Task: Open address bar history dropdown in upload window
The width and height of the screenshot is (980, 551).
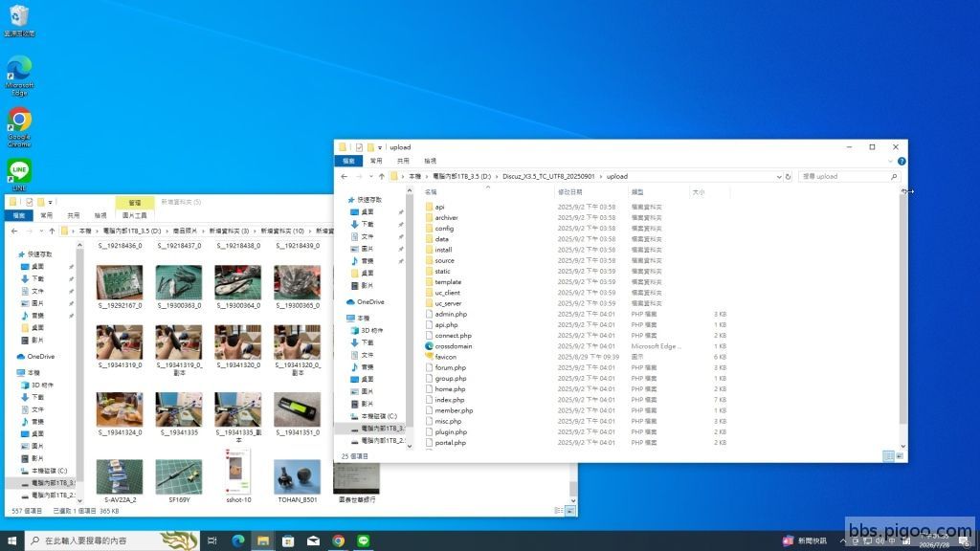Action: coord(779,177)
